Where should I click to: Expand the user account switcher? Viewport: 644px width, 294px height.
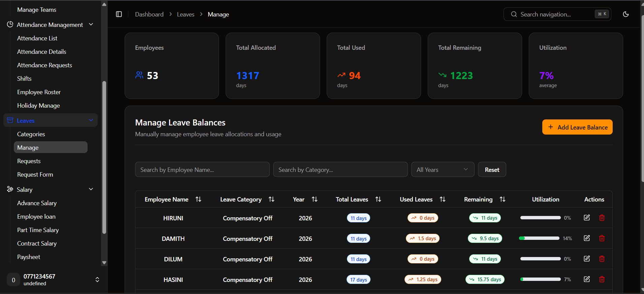click(97, 280)
